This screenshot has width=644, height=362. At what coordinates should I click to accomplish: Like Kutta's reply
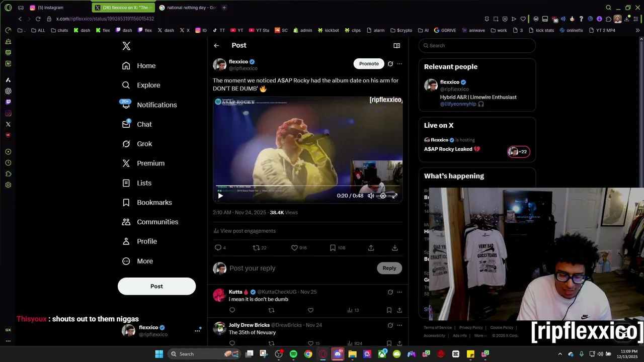[x=310, y=310]
